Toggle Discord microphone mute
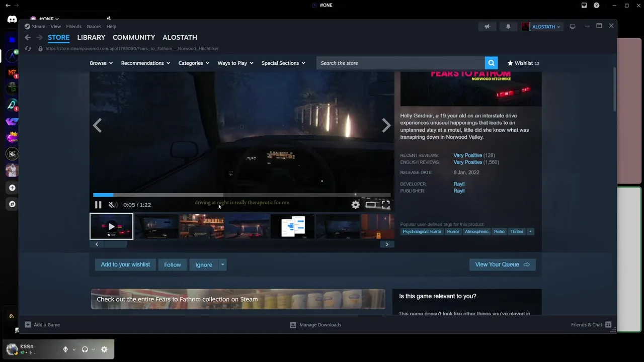Viewport: 644px width, 362px height. pyautogui.click(x=65, y=349)
